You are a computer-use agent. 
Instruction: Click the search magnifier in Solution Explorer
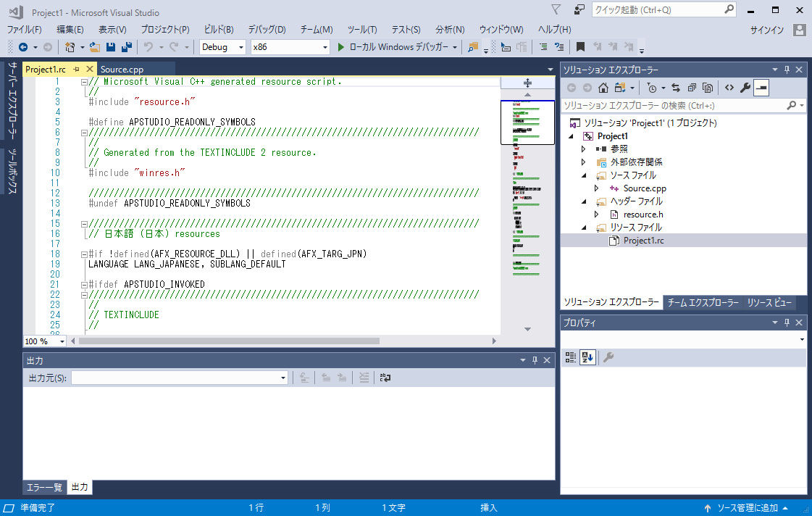[791, 106]
